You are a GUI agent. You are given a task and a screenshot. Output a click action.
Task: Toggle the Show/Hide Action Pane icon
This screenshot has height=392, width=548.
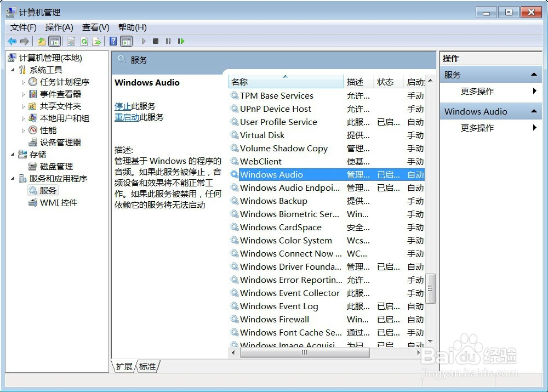pyautogui.click(x=127, y=41)
